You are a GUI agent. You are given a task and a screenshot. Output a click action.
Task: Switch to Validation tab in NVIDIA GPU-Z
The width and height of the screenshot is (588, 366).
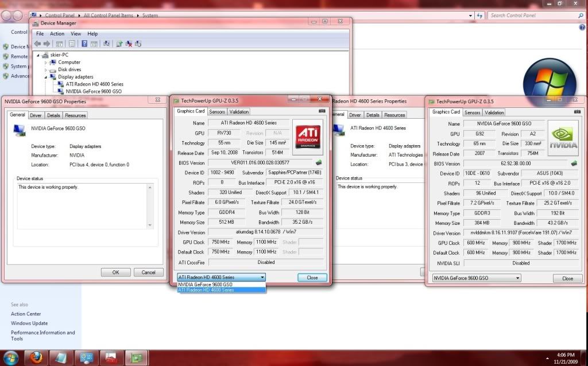[x=494, y=112]
